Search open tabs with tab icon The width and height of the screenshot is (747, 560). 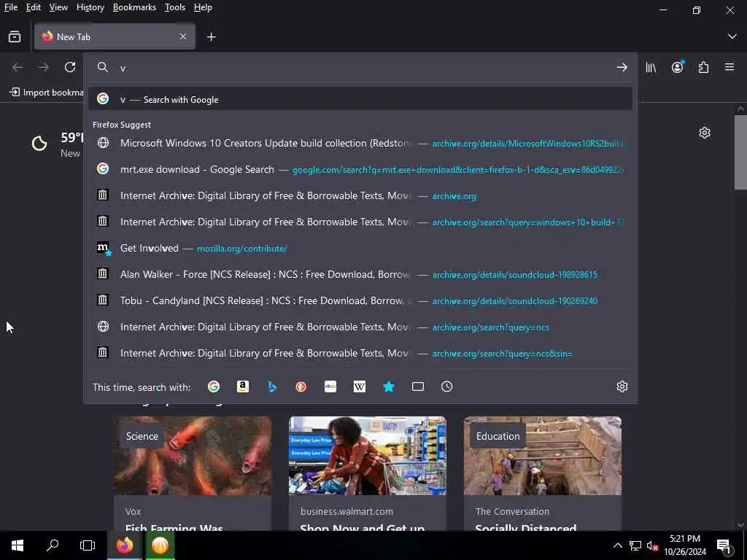point(418,386)
